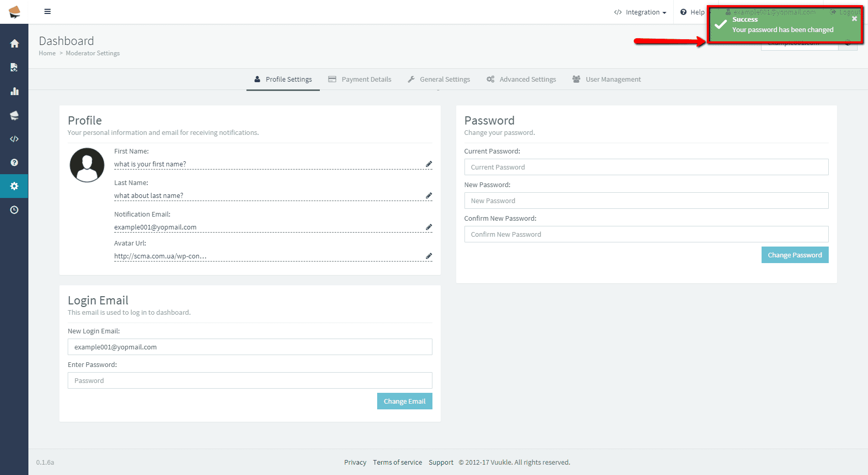The width and height of the screenshot is (868, 475).
Task: Open the Home icon in the sidebar
Action: coord(14,44)
